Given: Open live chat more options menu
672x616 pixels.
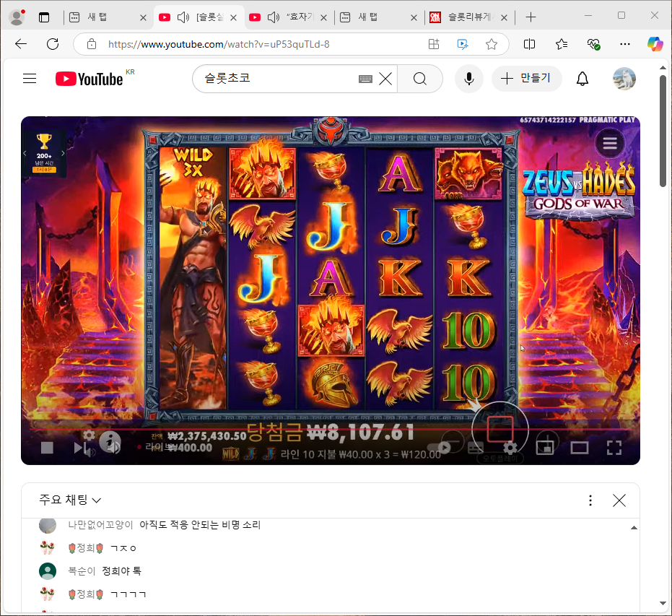Looking at the screenshot, I should 590,500.
